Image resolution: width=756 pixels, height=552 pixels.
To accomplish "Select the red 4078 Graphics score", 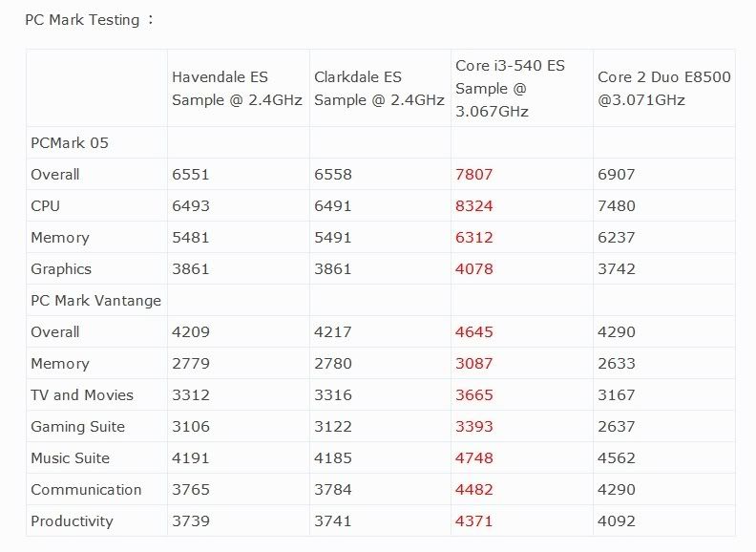I will tap(474, 269).
